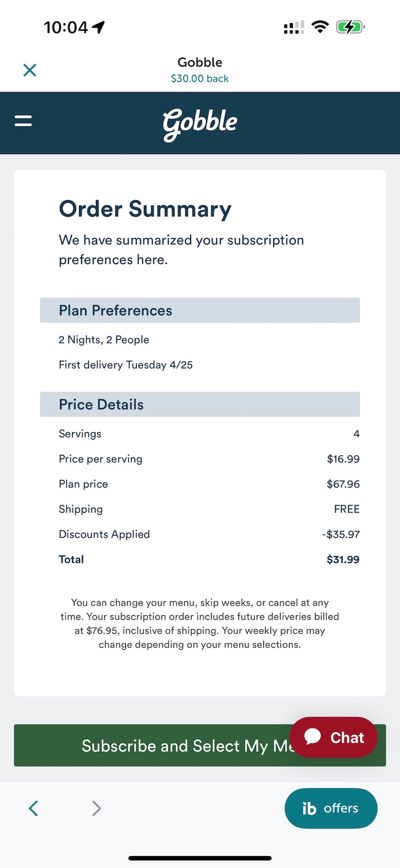Open the hamburger navigation menu
The image size is (400, 868).
(x=23, y=121)
